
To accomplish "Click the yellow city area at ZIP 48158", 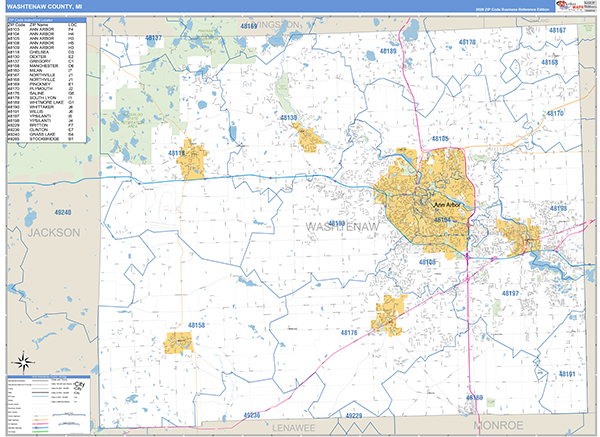I will point(179,342).
